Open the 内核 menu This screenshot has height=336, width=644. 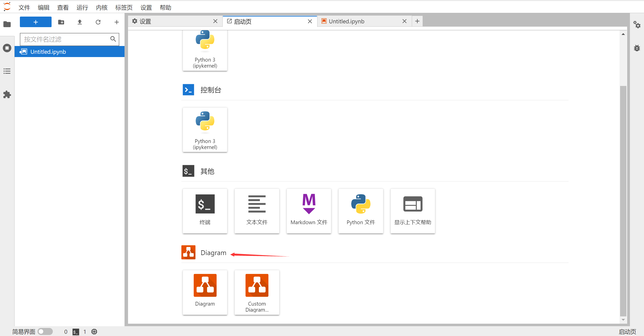point(102,8)
